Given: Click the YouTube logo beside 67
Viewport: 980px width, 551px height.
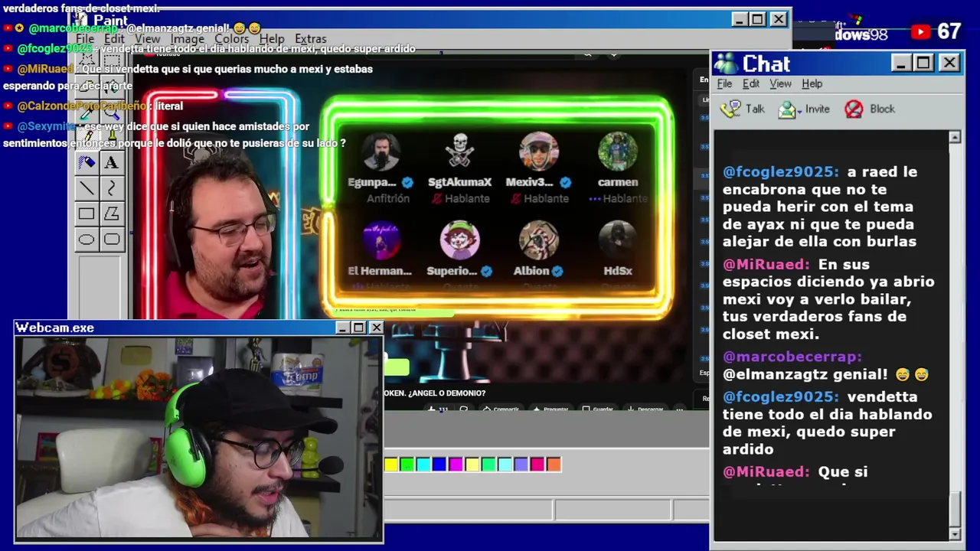Looking at the screenshot, I should pos(921,32).
